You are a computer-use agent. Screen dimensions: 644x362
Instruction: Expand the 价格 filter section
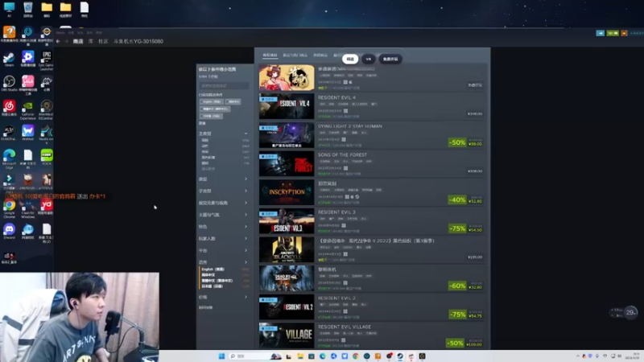(224, 297)
